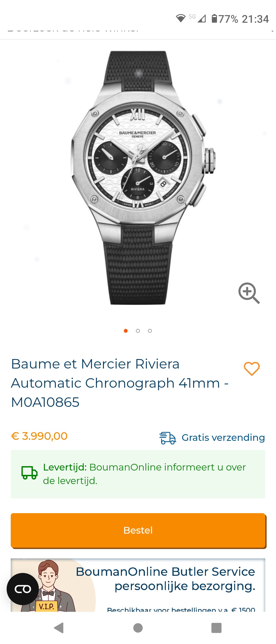Select the third image carousel dot
This screenshot has height=644, width=276.
coord(150,331)
